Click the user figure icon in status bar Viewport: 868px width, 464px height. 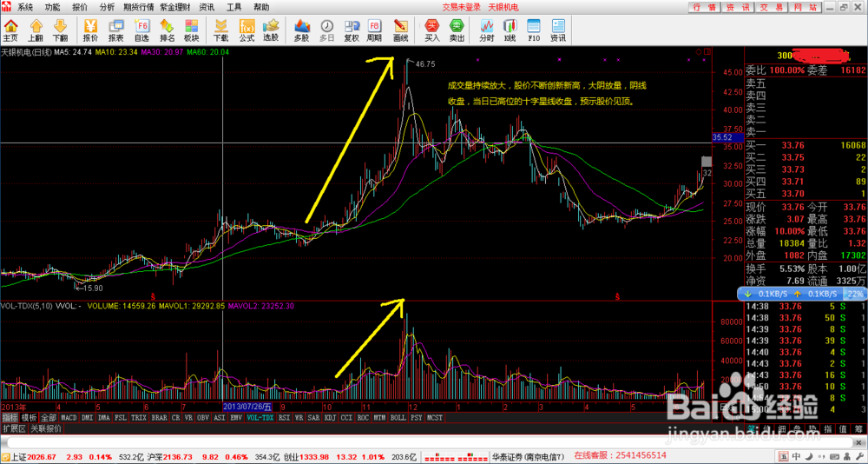(x=847, y=456)
